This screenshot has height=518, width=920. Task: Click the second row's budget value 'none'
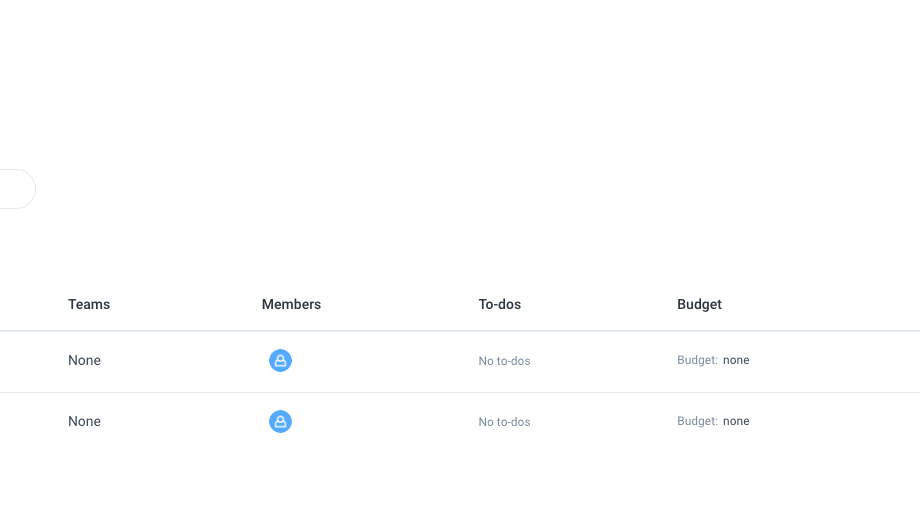[736, 421]
